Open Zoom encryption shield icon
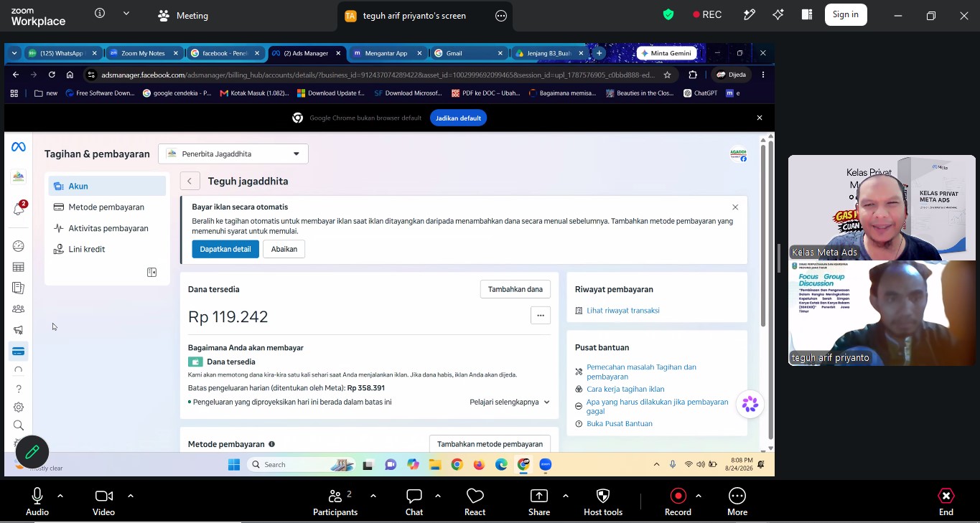980x523 pixels. 668,14
